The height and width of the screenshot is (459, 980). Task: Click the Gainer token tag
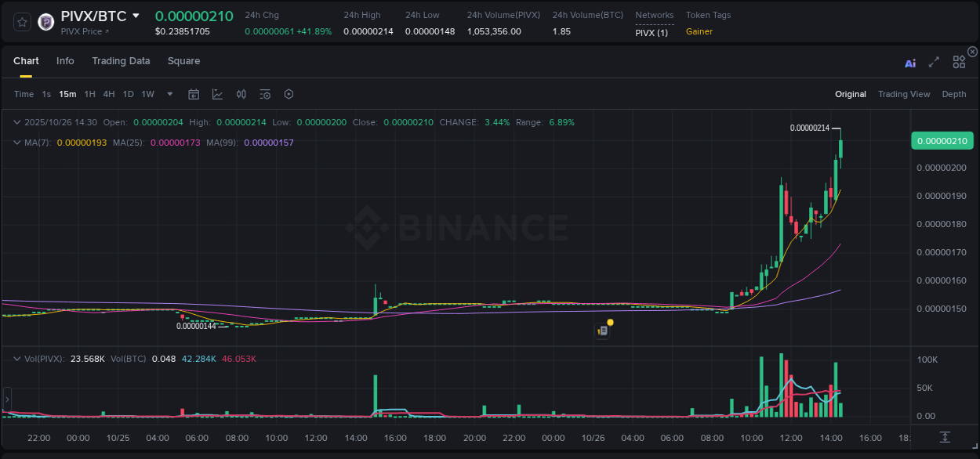[699, 32]
